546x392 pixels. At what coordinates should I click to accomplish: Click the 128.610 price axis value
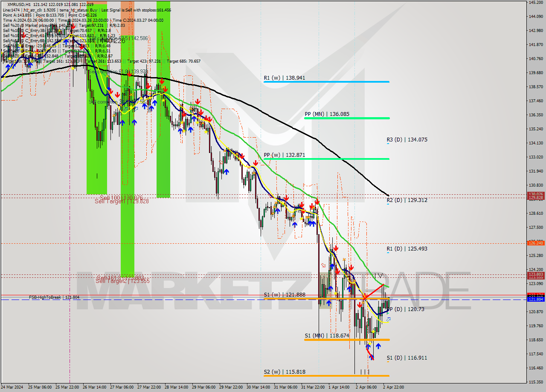coord(535,213)
